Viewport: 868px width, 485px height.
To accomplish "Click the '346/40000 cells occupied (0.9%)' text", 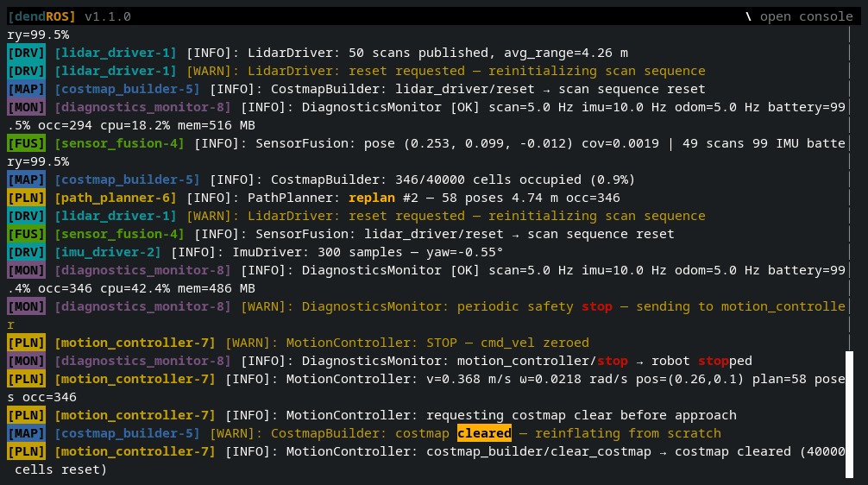I will pos(515,180).
